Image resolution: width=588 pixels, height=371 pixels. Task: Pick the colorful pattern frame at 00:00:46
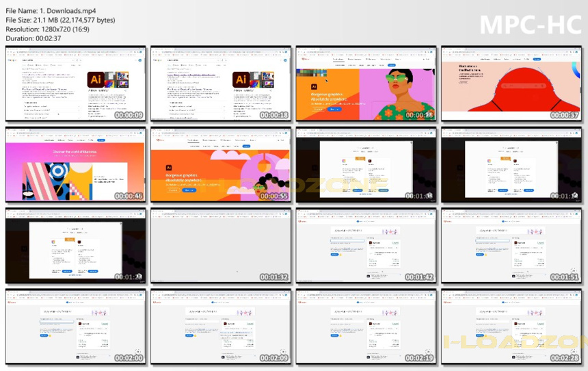pyautogui.click(x=75, y=165)
